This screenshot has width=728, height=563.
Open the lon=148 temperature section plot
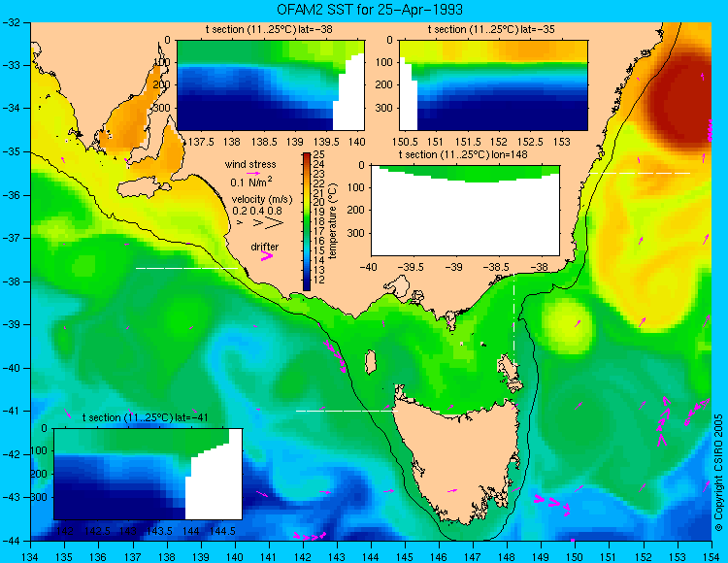(465, 211)
